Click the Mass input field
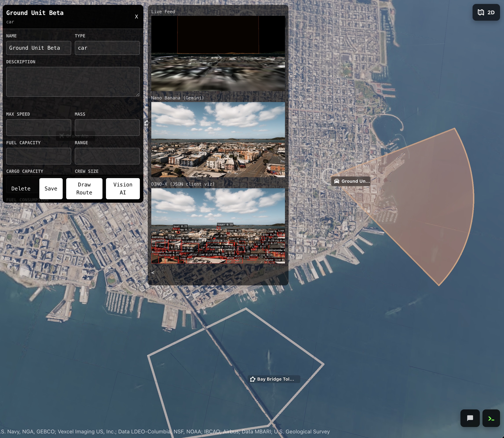This screenshot has height=438, width=504. tap(107, 127)
